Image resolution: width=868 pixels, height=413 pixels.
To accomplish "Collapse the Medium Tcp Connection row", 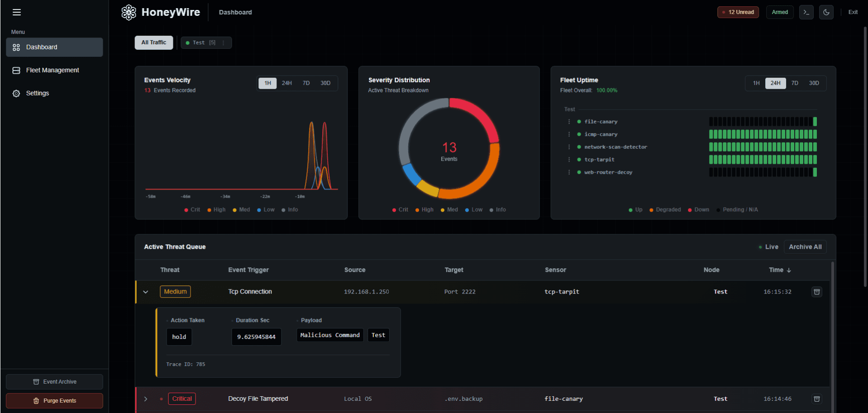I will click(146, 292).
